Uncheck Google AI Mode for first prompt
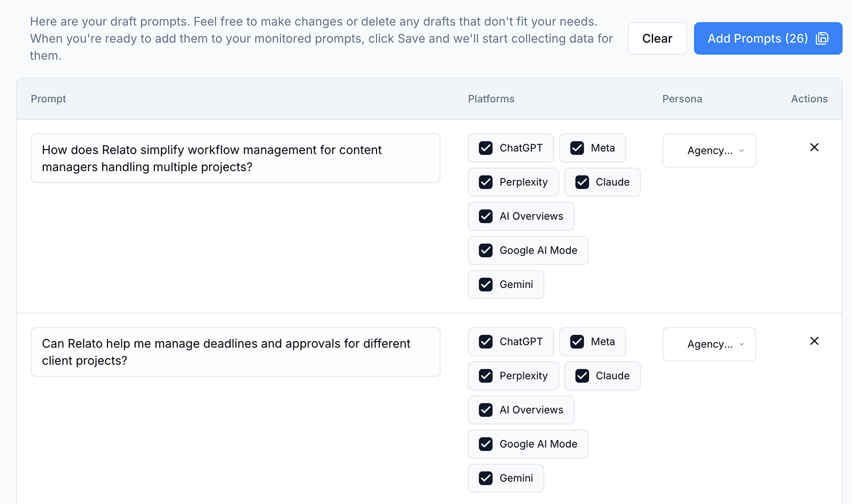This screenshot has height=504, width=852. pos(486,250)
